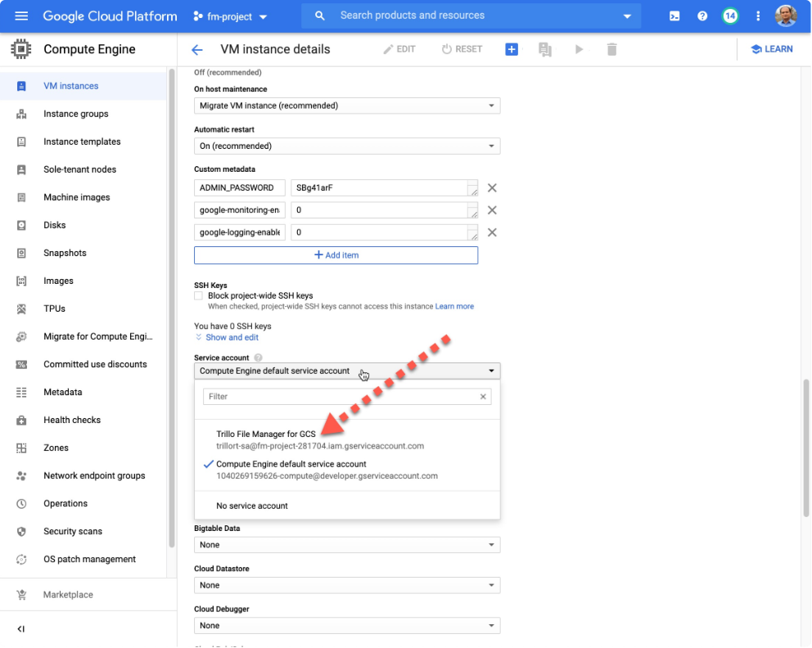Screen dimensions: 812x648
Task: Click the Marketplace cart icon
Action: [21, 595]
